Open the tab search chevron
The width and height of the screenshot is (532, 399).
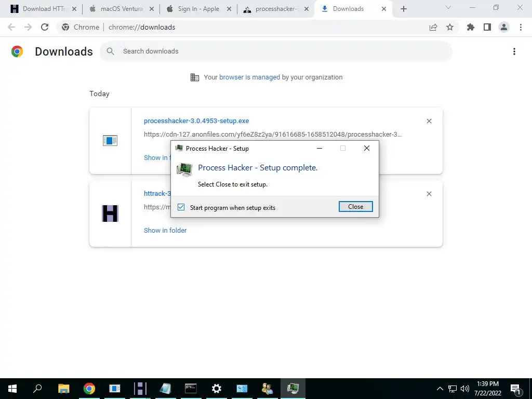click(x=448, y=7)
